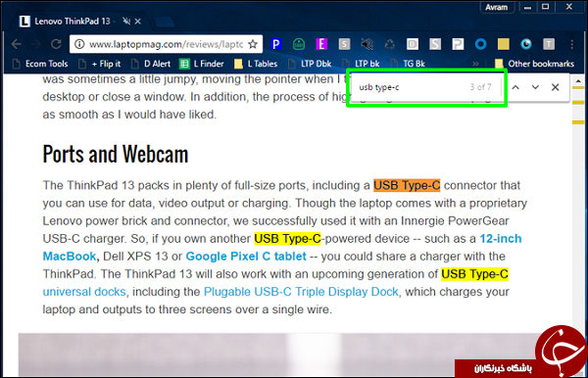Open the blue P extension icon
The image size is (588, 378).
[276, 44]
